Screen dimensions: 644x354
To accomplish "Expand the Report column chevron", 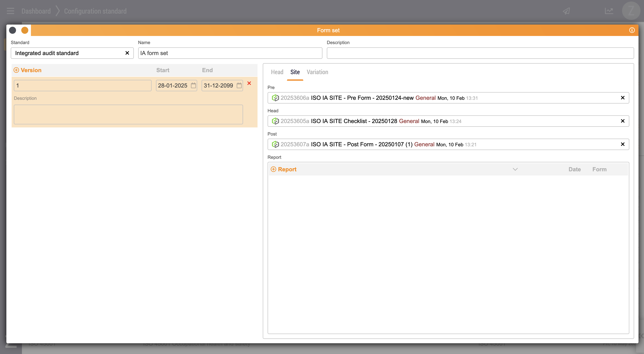I will pyautogui.click(x=515, y=169).
